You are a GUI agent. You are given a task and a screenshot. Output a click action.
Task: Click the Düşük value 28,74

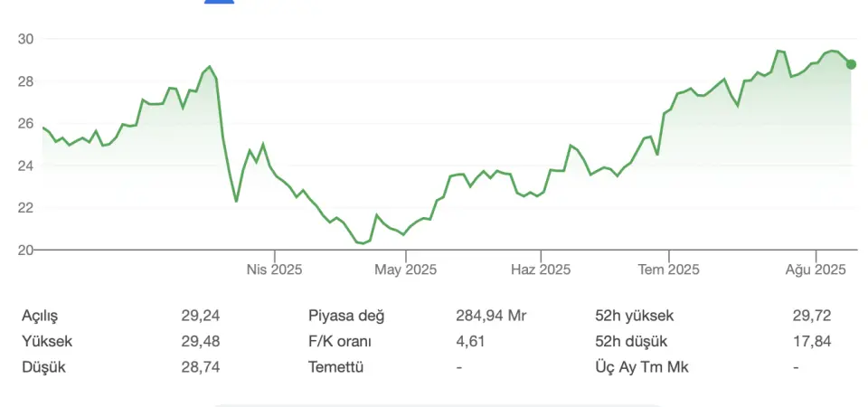click(201, 366)
